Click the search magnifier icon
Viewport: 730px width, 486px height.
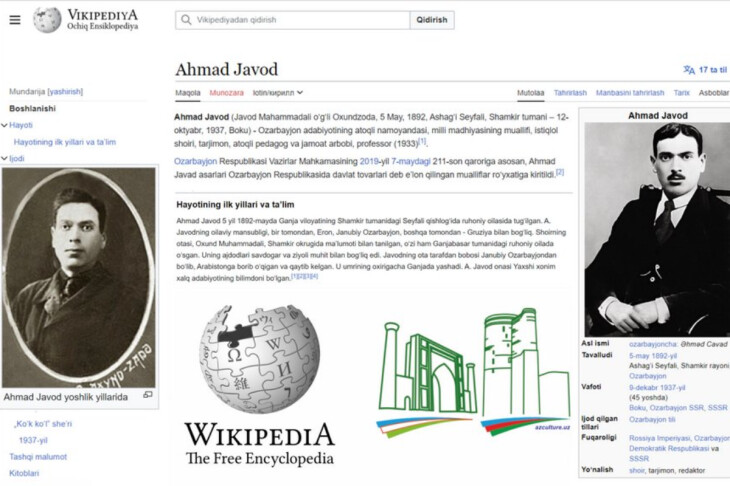186,20
